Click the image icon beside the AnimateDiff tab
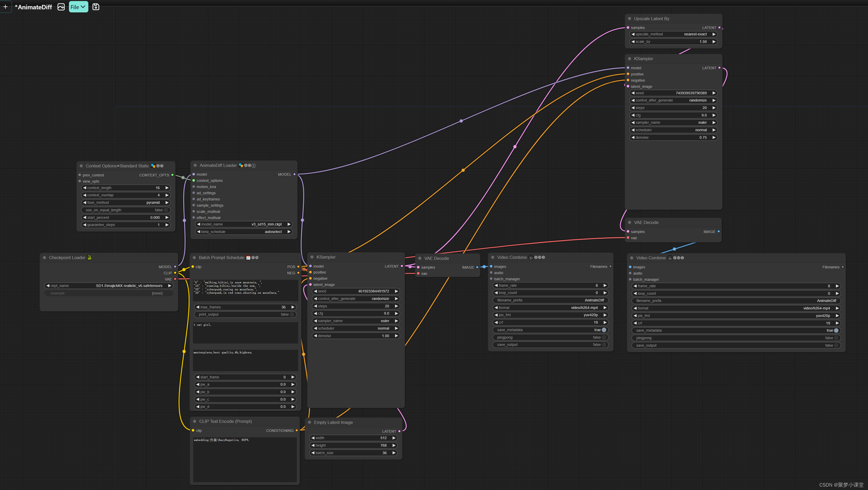 tap(61, 7)
